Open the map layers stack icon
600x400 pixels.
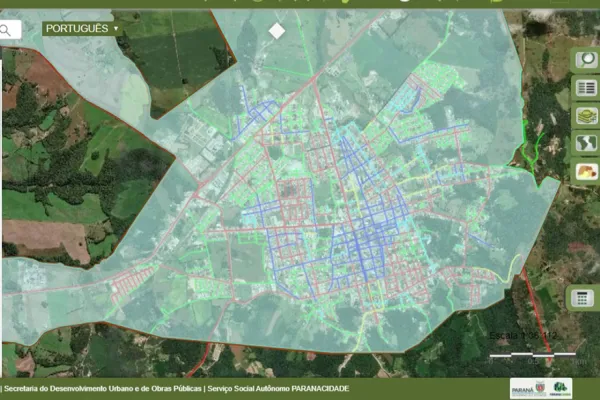coord(585,116)
